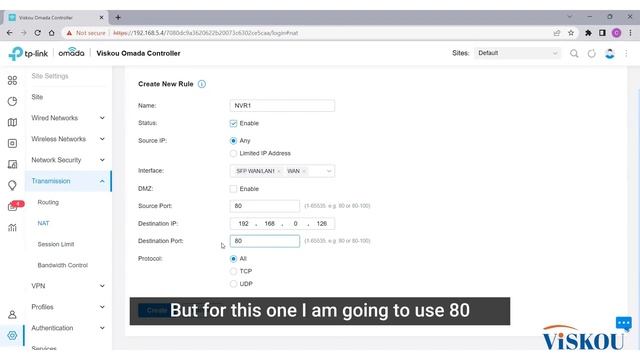Select Protocol TCP radio button

coord(233,271)
